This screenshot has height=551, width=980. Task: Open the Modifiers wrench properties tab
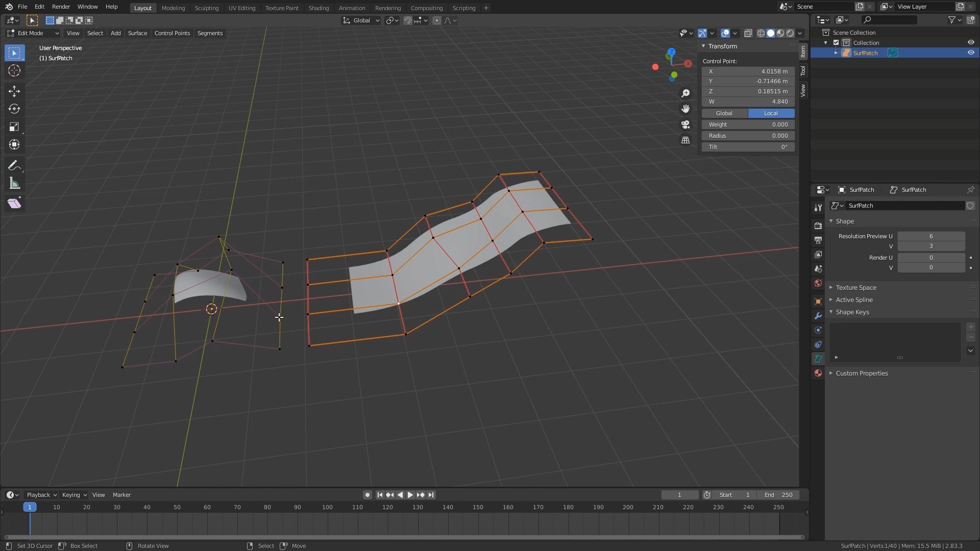pos(818,316)
